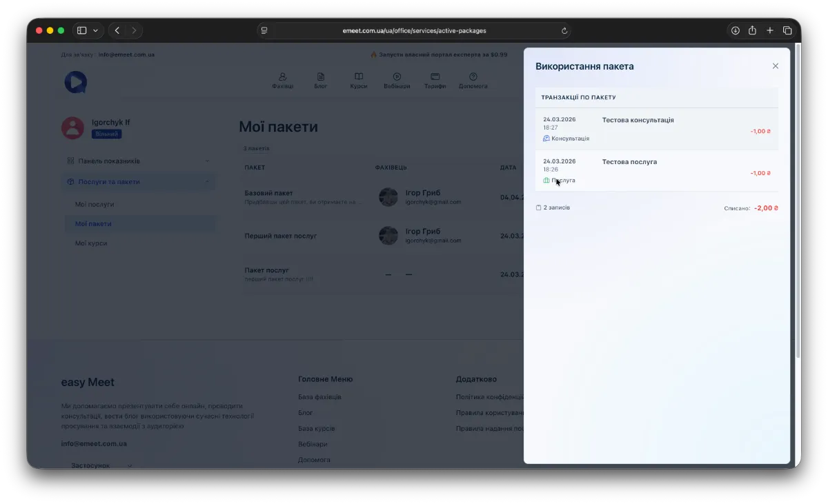The image size is (828, 504).
Task: Click the Фахівці icon in navigation
Action: pos(282,77)
